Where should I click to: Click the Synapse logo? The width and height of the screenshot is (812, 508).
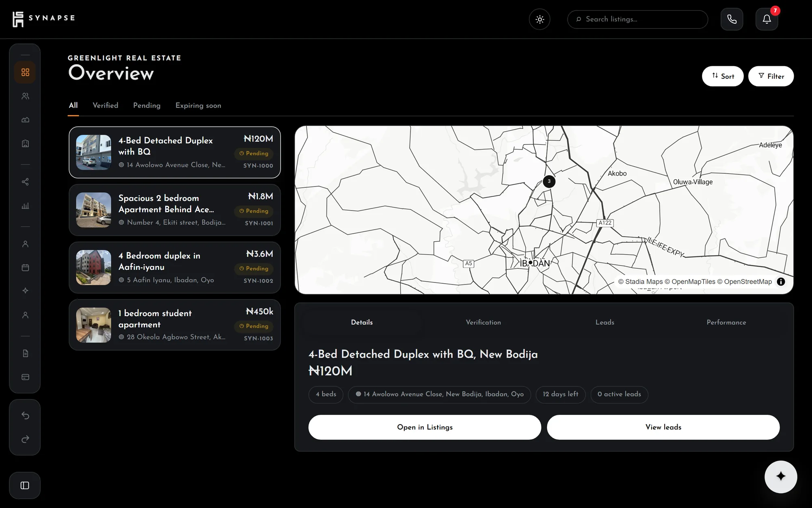point(43,19)
